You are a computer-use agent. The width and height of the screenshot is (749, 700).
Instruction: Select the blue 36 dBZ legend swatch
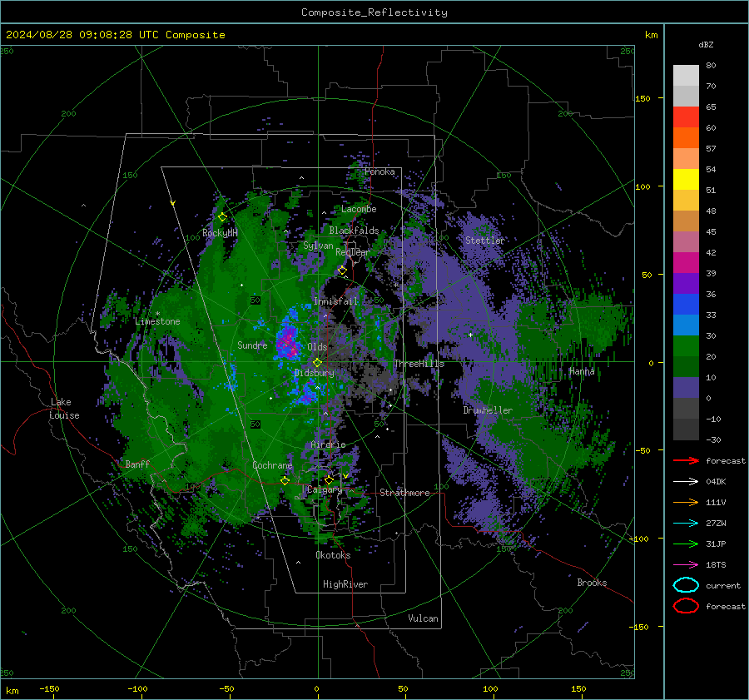click(686, 305)
